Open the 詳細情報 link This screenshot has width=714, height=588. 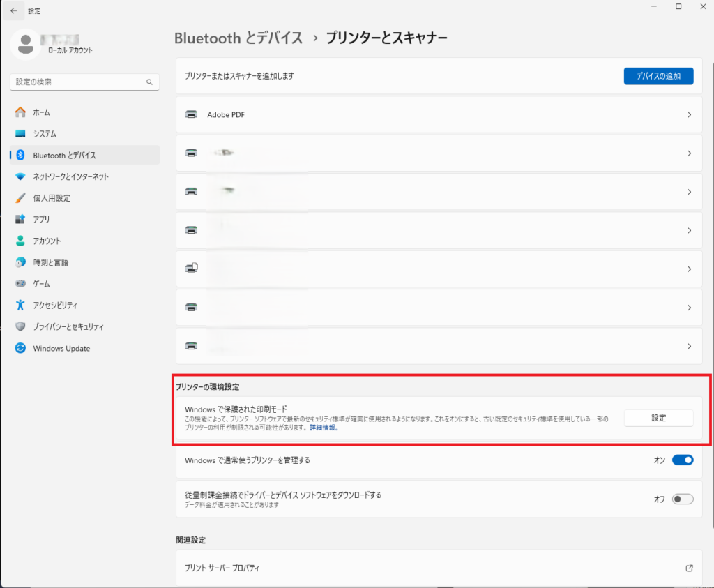point(324,428)
